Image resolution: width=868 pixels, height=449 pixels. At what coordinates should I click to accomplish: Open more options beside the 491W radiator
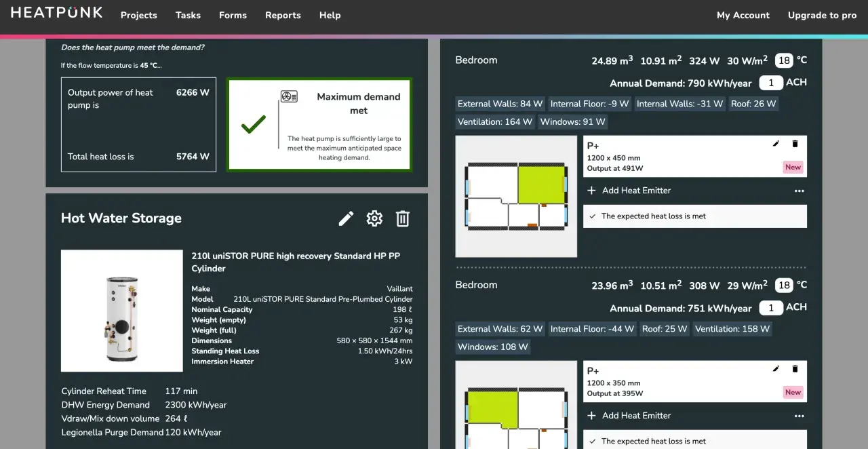tap(799, 191)
